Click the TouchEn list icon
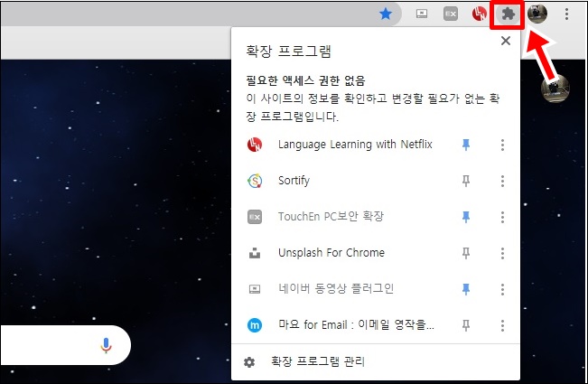The image size is (588, 384). tap(255, 217)
